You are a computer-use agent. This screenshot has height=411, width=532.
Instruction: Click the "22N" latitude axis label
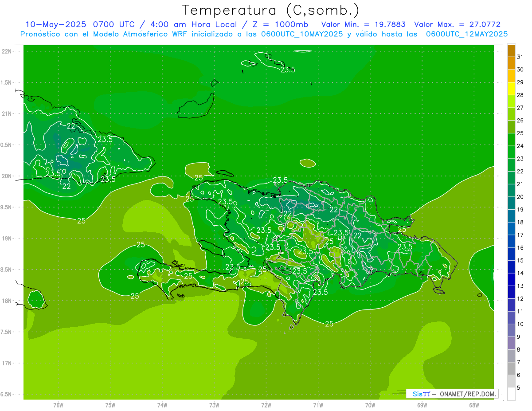[6, 51]
